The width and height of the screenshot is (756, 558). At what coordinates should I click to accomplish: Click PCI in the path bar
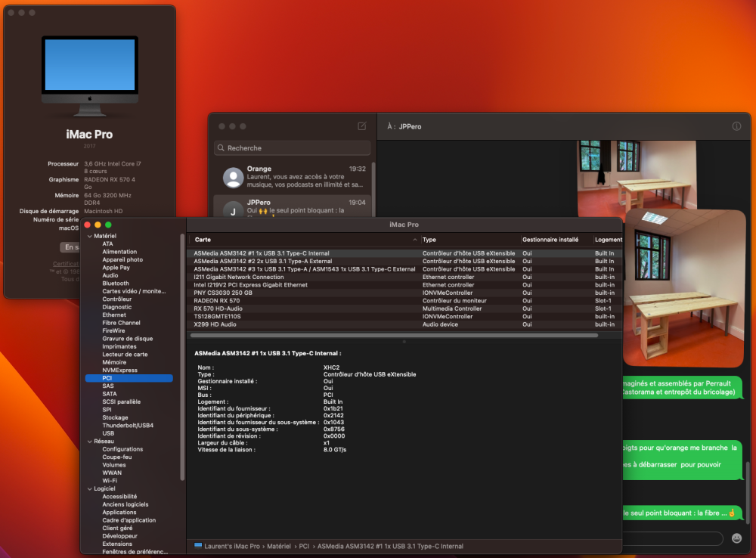point(304,546)
